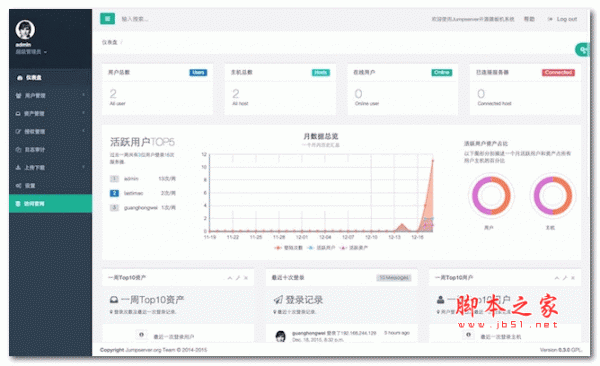
Task: Click the Online user count 0
Action: pos(359,94)
